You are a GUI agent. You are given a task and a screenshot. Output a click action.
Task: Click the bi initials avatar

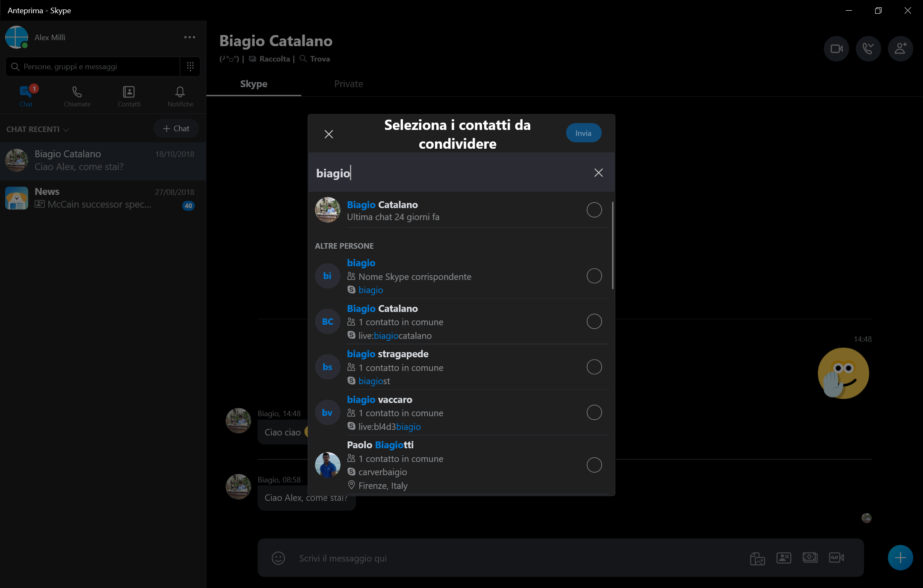click(x=328, y=276)
